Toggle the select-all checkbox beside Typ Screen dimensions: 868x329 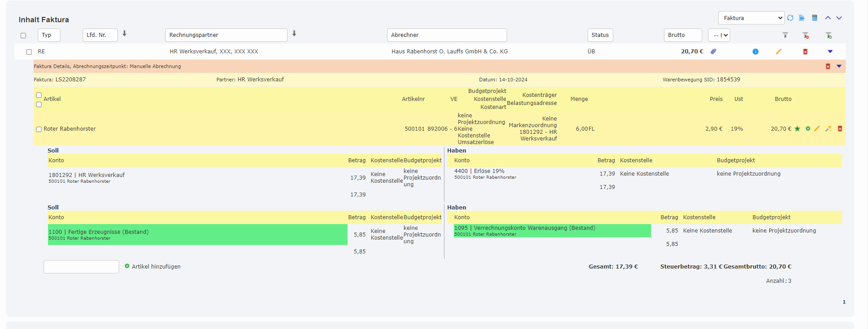[24, 36]
